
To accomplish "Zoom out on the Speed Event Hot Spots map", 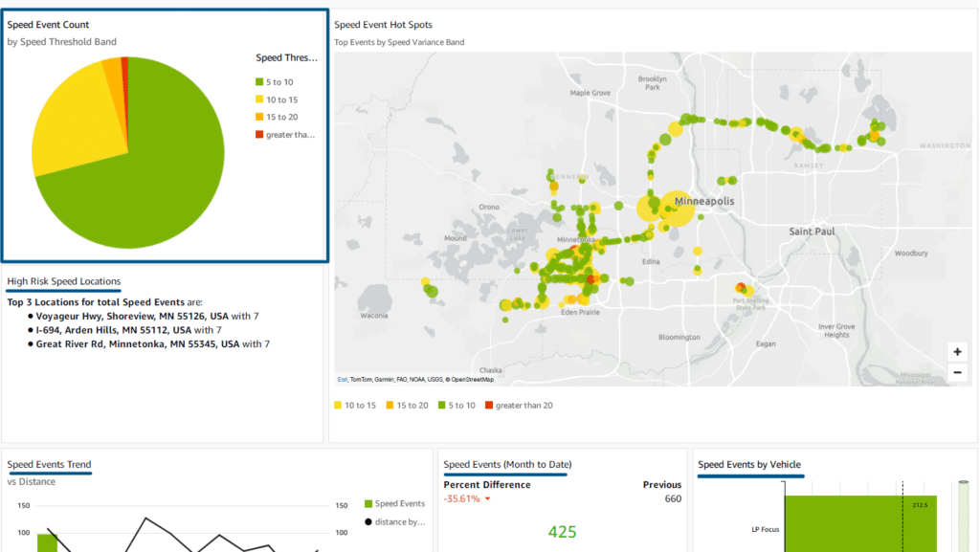I will click(957, 372).
